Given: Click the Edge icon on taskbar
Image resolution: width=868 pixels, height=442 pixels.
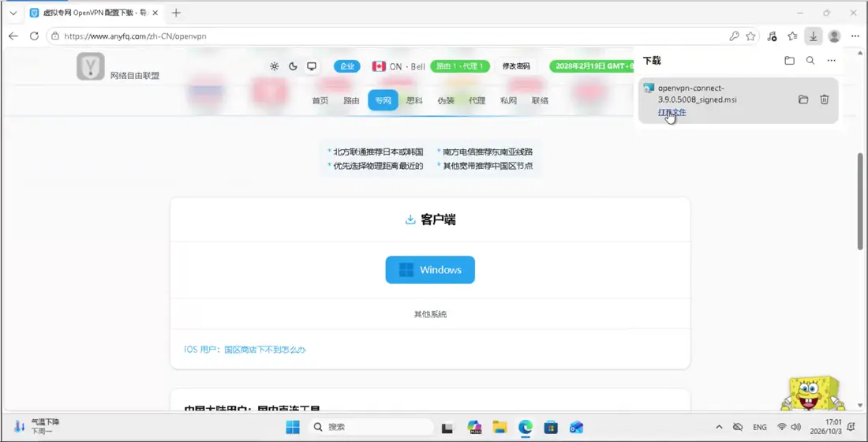Looking at the screenshot, I should click(x=526, y=427).
